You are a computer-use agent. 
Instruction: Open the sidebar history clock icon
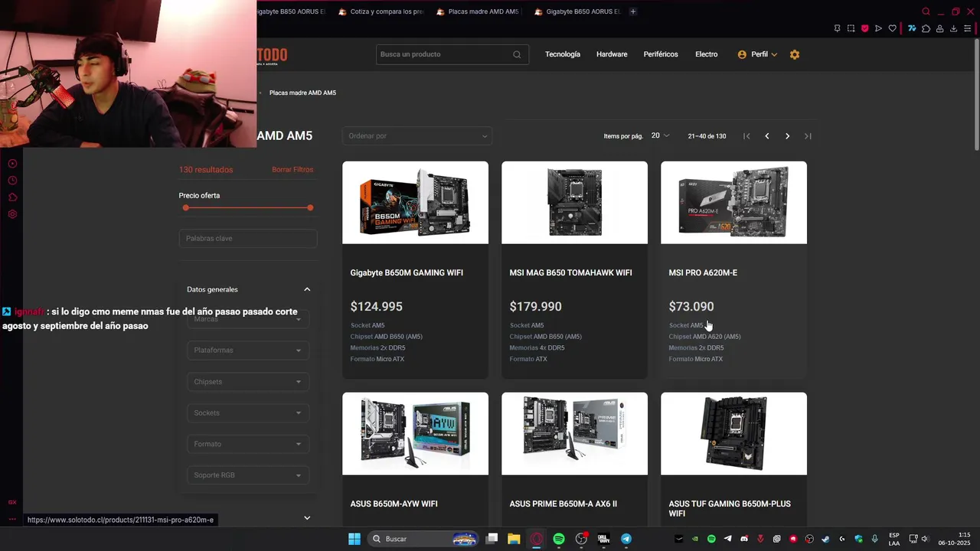coord(12,181)
